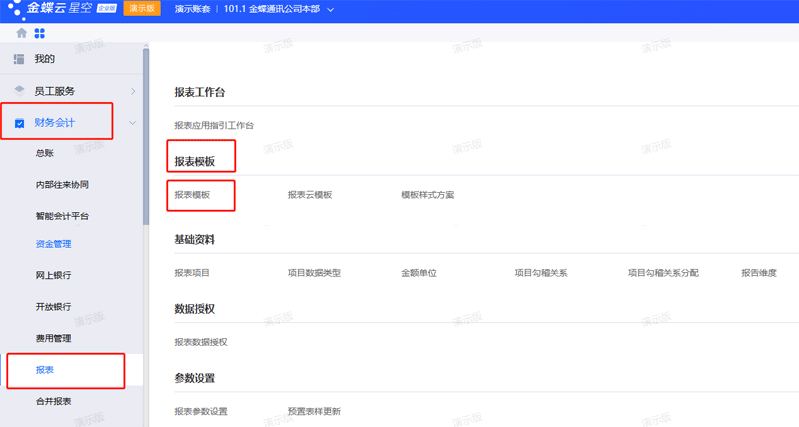Open 报表应用指引工作台 link
The image size is (799, 427).
(214, 125)
